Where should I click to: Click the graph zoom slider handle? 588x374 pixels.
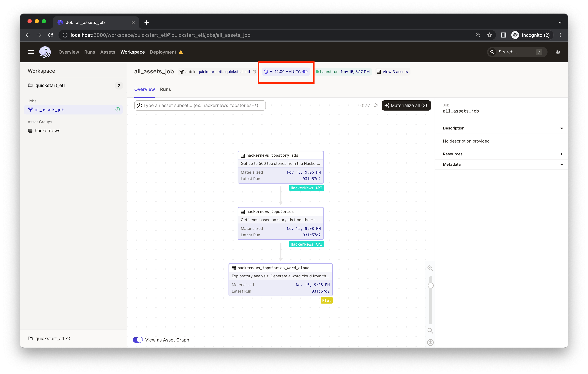coord(430,286)
